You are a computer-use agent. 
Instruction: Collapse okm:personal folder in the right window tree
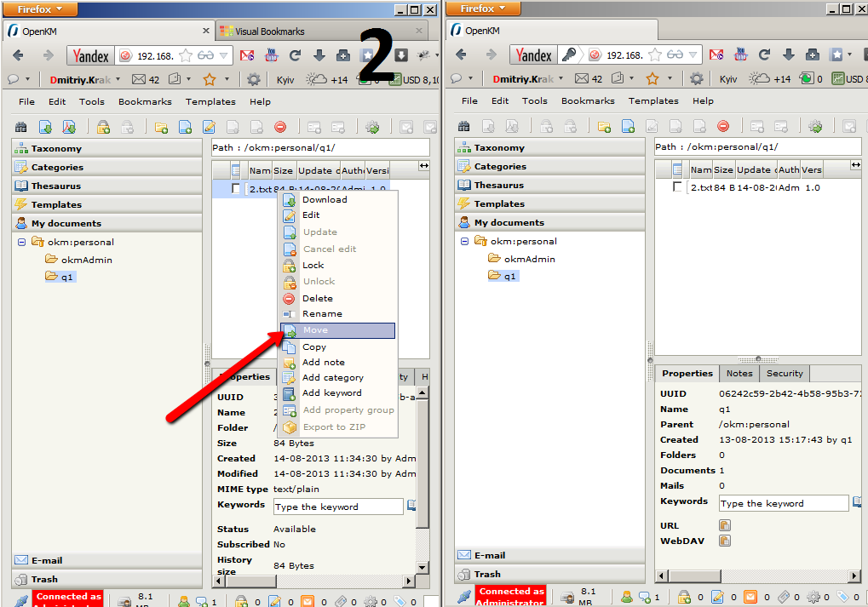pos(464,241)
